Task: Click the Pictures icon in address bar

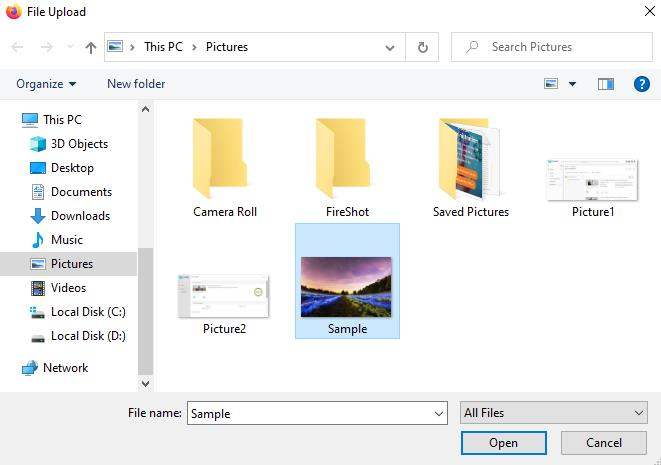Action: (115, 46)
